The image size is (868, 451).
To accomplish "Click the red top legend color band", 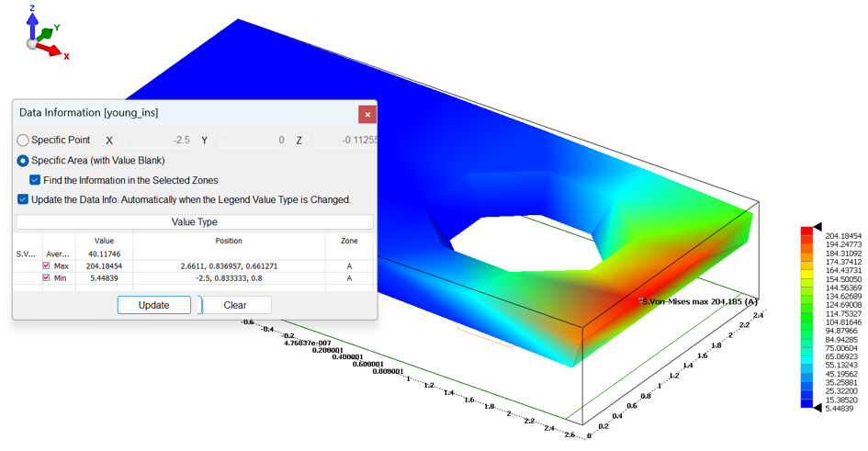I will click(x=806, y=231).
